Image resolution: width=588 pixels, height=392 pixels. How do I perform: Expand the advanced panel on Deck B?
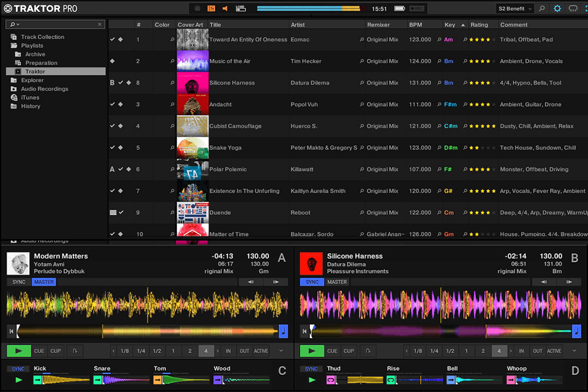(x=574, y=351)
